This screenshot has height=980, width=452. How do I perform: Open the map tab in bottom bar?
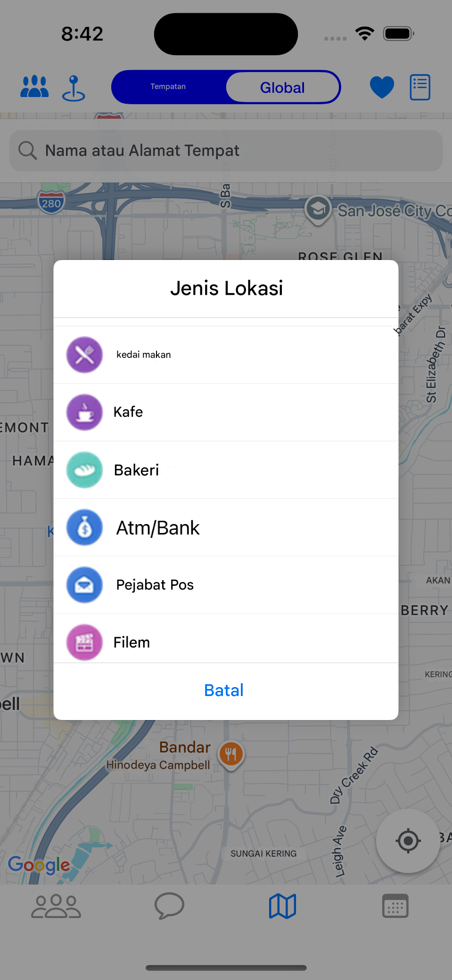(x=282, y=906)
